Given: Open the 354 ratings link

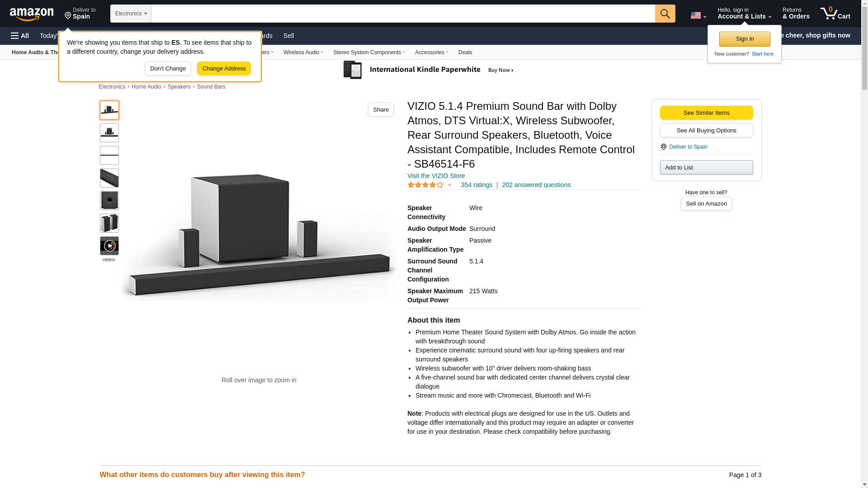Looking at the screenshot, I should [x=476, y=185].
